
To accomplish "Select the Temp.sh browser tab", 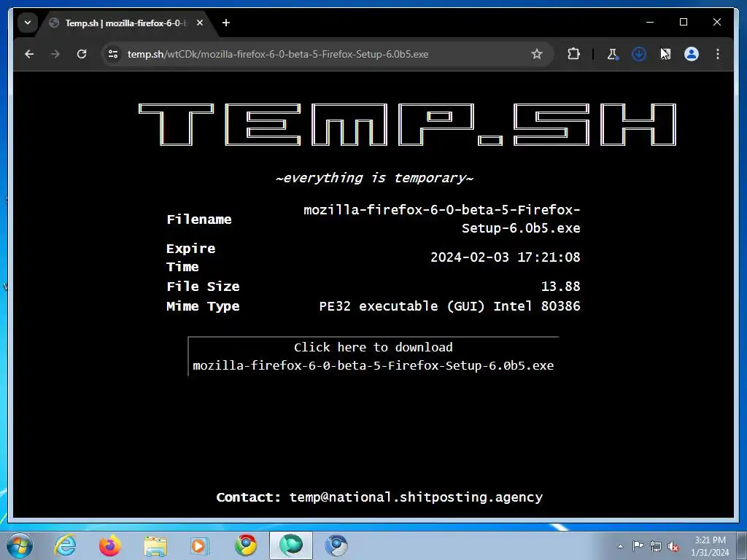I will 125,23.
